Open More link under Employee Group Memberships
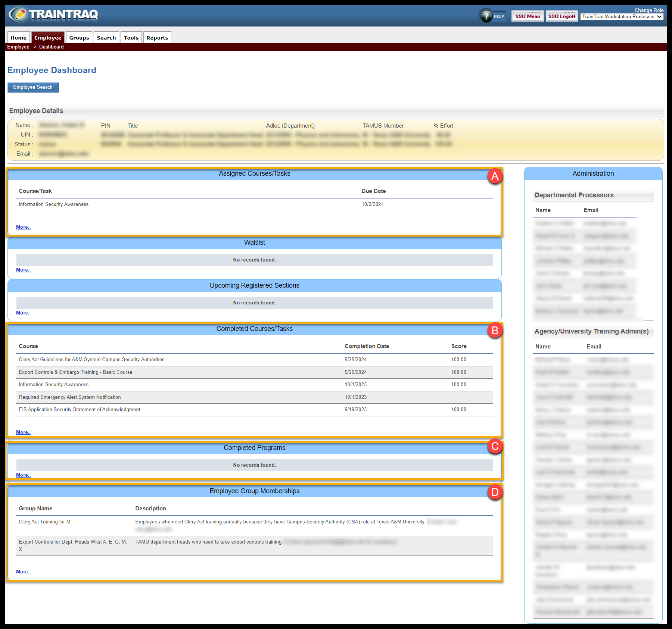 (x=23, y=572)
